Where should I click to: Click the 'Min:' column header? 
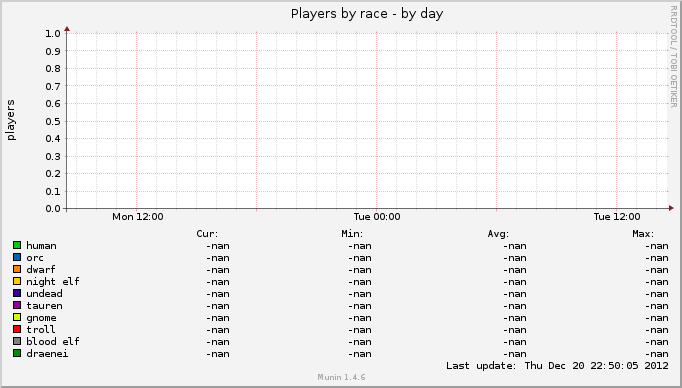[352, 234]
